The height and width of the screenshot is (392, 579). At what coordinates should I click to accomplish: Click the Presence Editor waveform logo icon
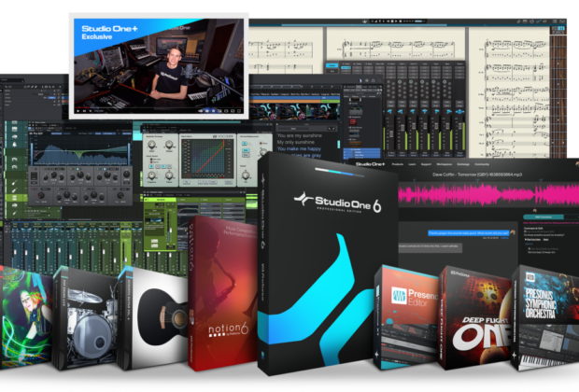399,297
